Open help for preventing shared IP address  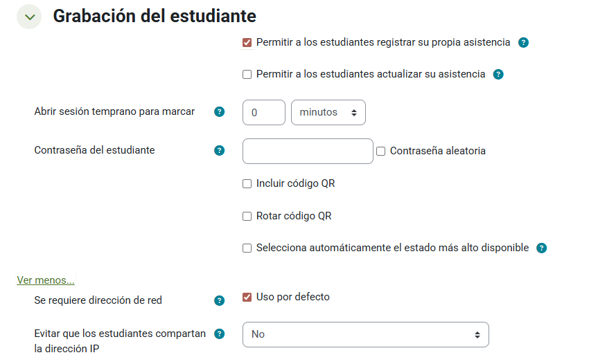pyautogui.click(x=220, y=334)
